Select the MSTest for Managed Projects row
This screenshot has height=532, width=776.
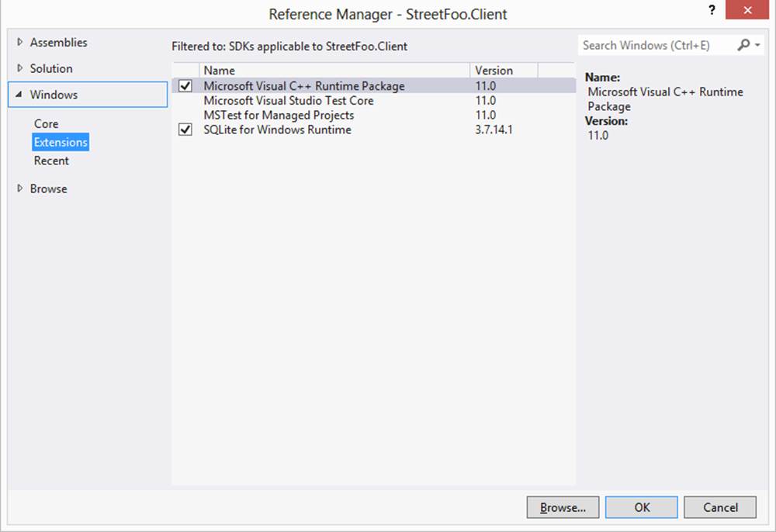pyautogui.click(x=374, y=116)
